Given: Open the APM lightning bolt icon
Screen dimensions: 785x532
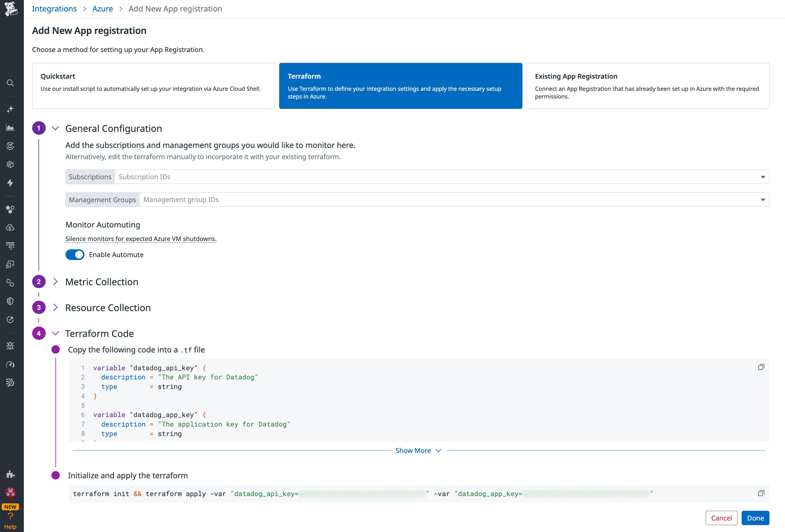Looking at the screenshot, I should (10, 183).
